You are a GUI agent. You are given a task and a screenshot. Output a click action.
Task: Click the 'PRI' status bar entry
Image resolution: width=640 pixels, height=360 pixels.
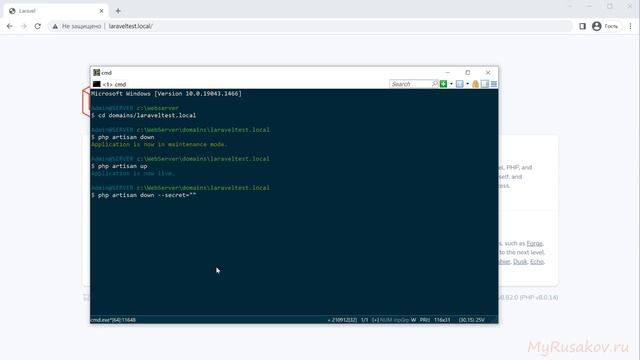click(424, 320)
